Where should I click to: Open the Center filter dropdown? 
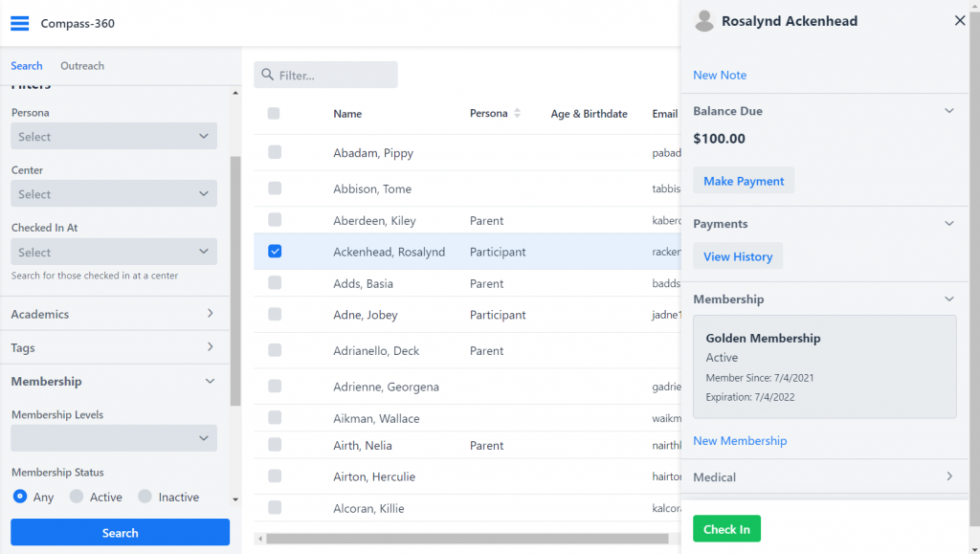pyautogui.click(x=114, y=193)
